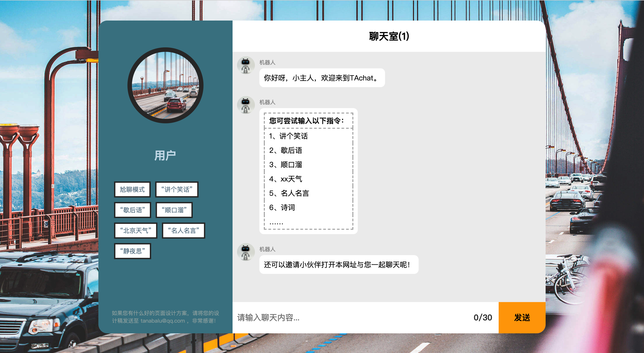Viewport: 644px width, 353px height.
Task: Click the orange 发送 send button
Action: pos(522,317)
